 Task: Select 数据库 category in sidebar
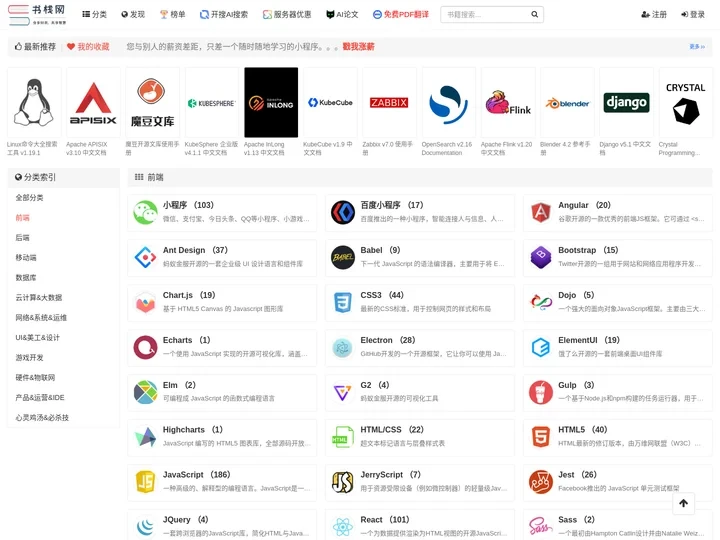[x=26, y=278]
